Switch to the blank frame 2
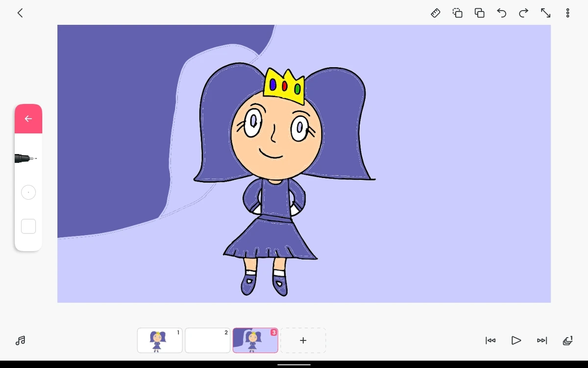This screenshot has height=368, width=588. click(207, 340)
